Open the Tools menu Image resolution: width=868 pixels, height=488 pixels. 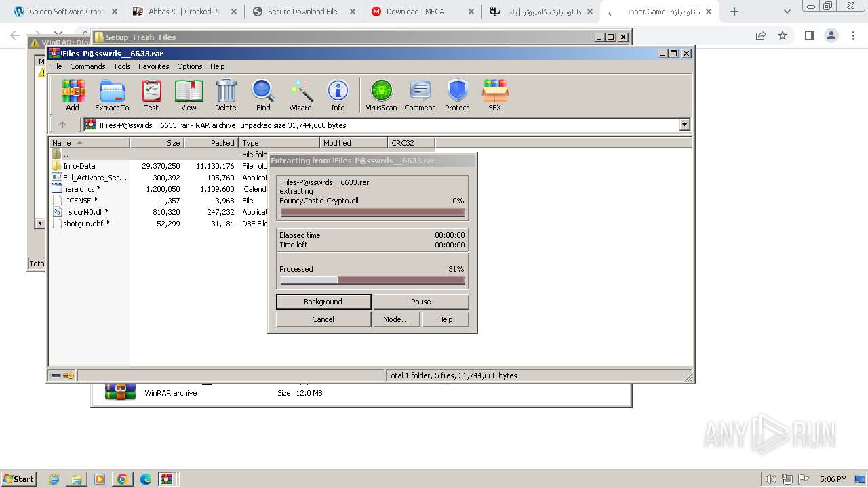122,66
